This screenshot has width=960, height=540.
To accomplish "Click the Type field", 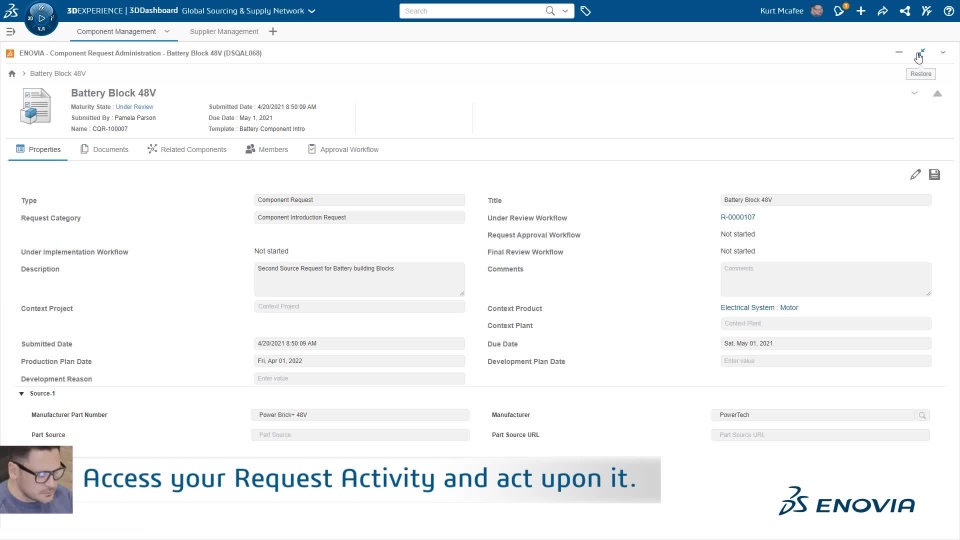I will (x=359, y=200).
